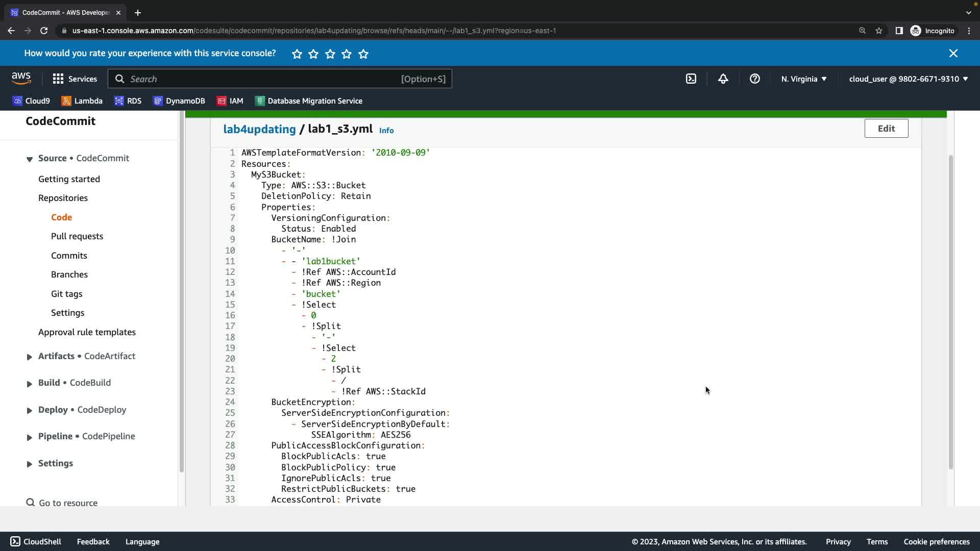
Task: Open the notifications bell
Action: click(x=723, y=79)
